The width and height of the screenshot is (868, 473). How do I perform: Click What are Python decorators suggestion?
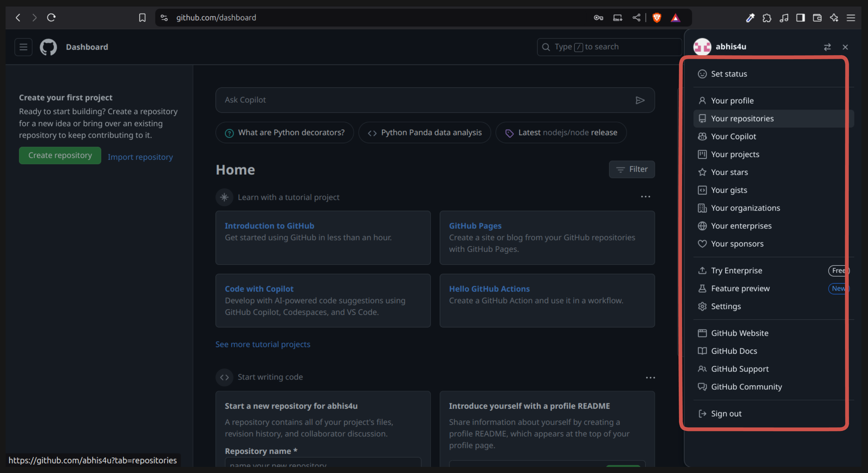click(x=285, y=132)
